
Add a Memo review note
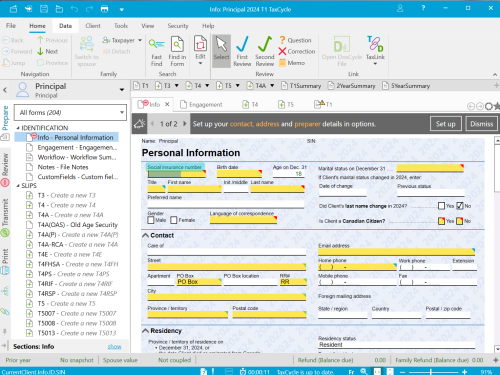tap(292, 63)
